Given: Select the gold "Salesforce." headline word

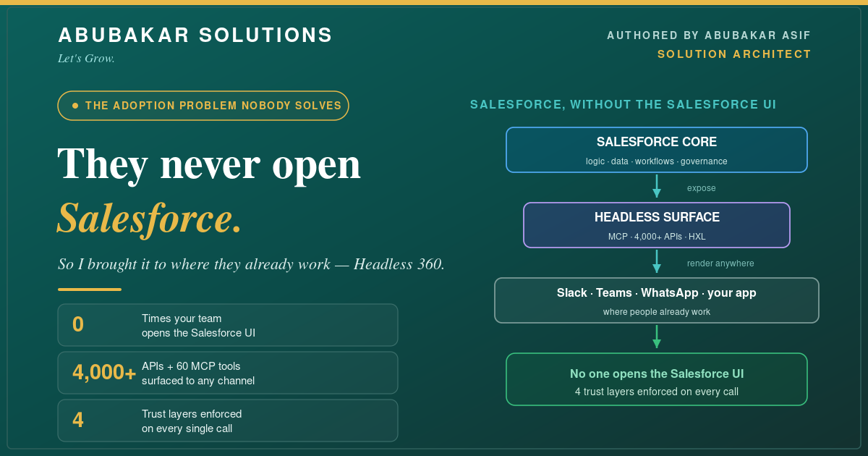Looking at the screenshot, I should pyautogui.click(x=150, y=218).
